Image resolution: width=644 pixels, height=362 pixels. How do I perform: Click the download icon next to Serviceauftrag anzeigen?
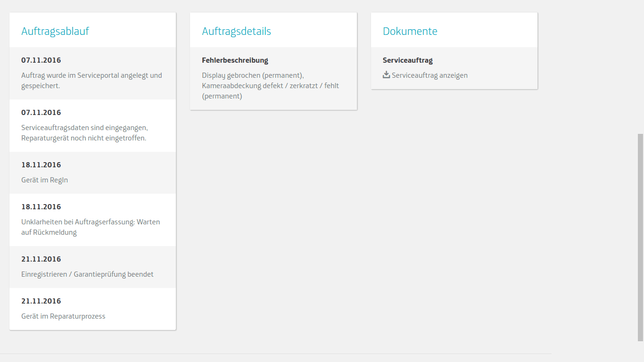(386, 75)
